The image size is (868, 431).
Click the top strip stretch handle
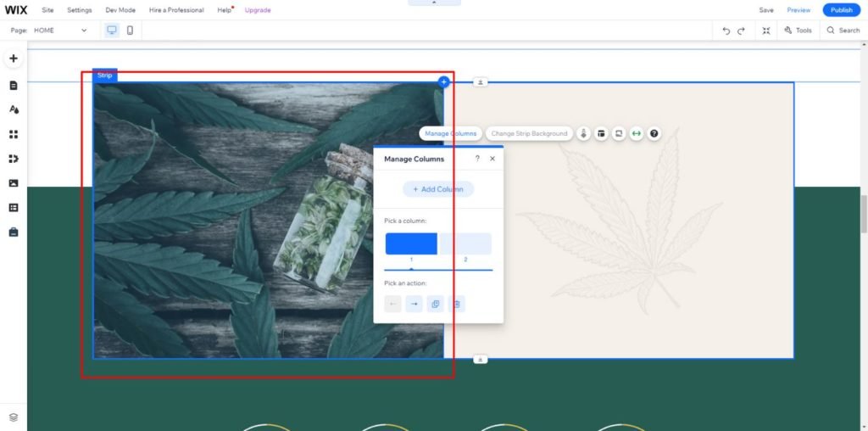[x=480, y=82]
